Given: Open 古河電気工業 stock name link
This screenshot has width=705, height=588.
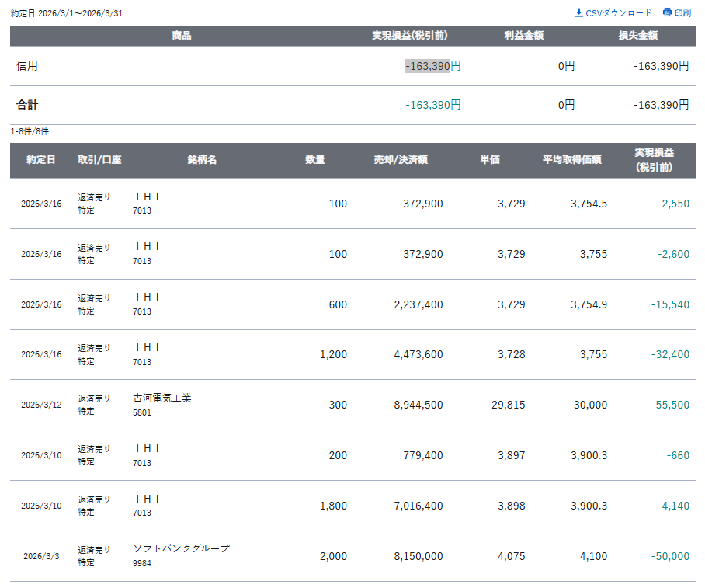Looking at the screenshot, I should (x=161, y=398).
